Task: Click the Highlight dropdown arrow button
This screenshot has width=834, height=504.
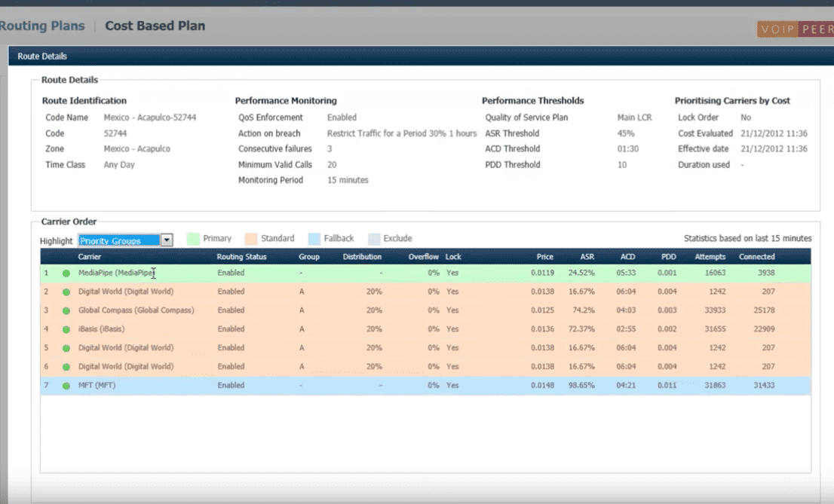Action: 167,240
